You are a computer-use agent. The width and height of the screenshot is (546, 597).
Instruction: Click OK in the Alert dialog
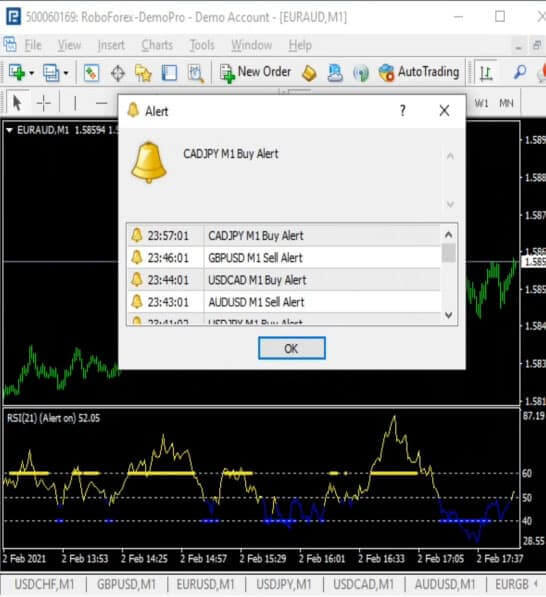[292, 348]
